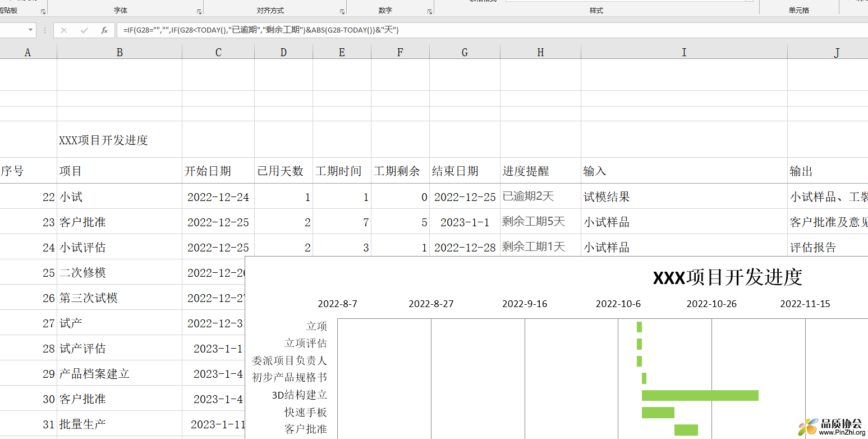Click the formula bar Cancel X icon
The height and width of the screenshot is (439, 868).
point(64,30)
